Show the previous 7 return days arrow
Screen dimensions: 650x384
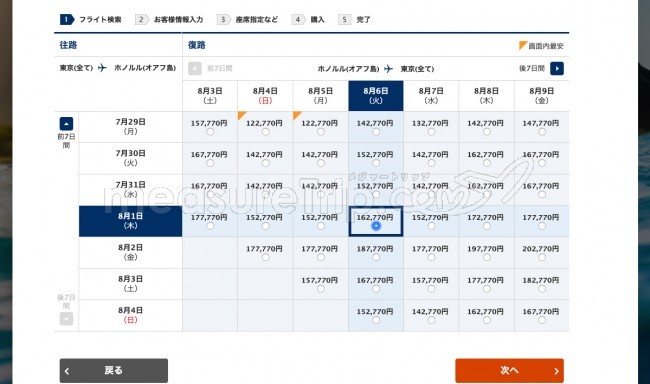click(194, 68)
